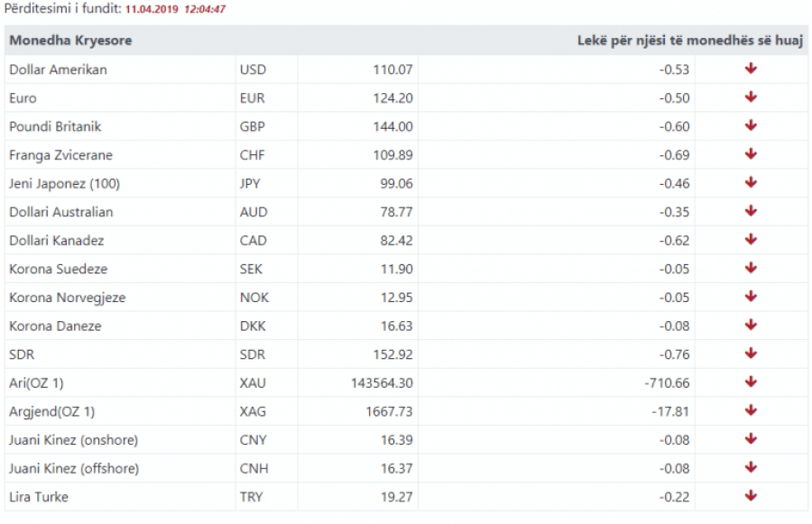Click the red arrow beside CHF change
This screenshot has width=812, height=524.
pyautogui.click(x=751, y=154)
